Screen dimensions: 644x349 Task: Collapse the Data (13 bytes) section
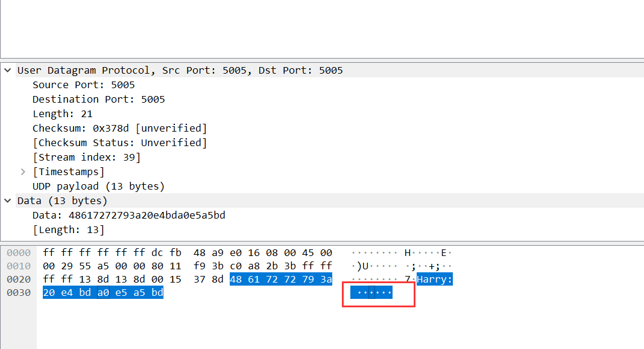7,200
